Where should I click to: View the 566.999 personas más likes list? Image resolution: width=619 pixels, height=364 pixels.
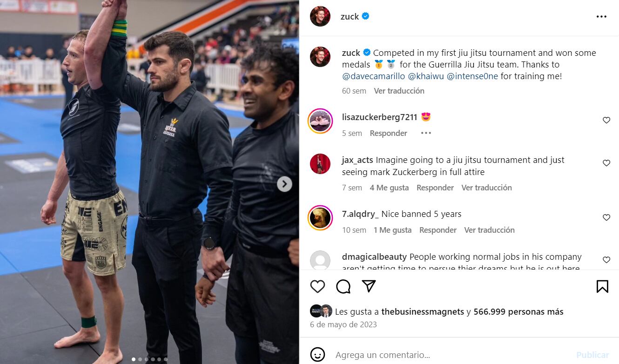pyautogui.click(x=518, y=312)
